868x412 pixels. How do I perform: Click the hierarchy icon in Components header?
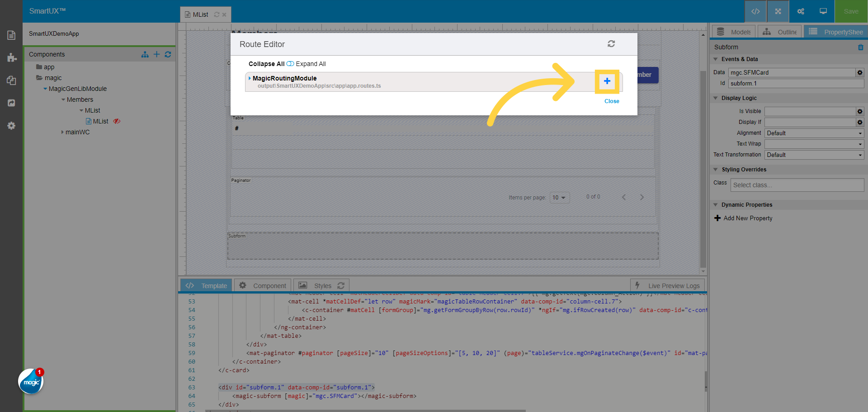coord(145,54)
